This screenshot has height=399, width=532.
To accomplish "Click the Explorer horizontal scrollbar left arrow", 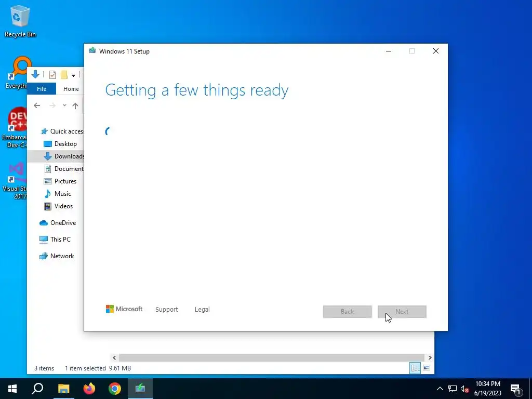I will click(114, 357).
